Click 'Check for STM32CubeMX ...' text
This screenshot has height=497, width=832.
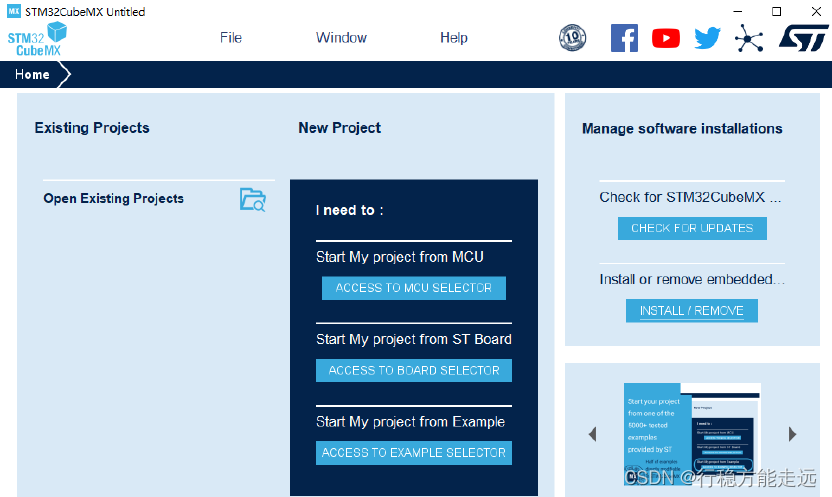pos(690,197)
